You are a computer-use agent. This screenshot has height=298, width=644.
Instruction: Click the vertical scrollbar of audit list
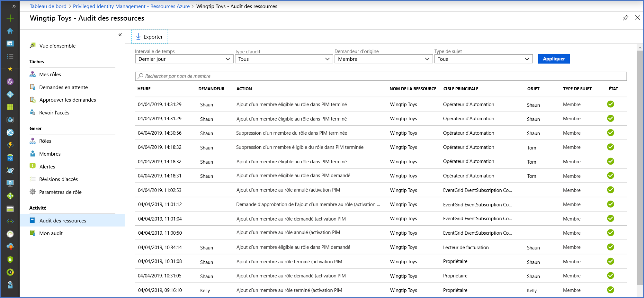(x=640, y=167)
